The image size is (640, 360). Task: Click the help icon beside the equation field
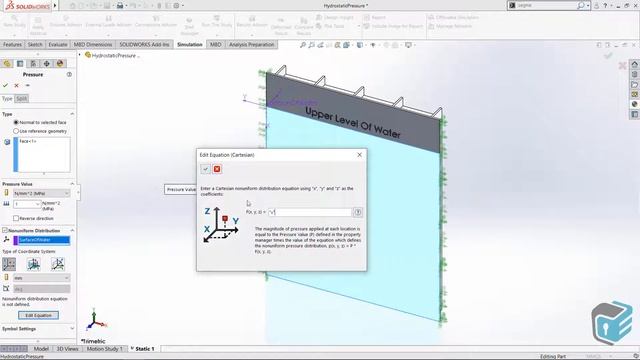(x=358, y=212)
